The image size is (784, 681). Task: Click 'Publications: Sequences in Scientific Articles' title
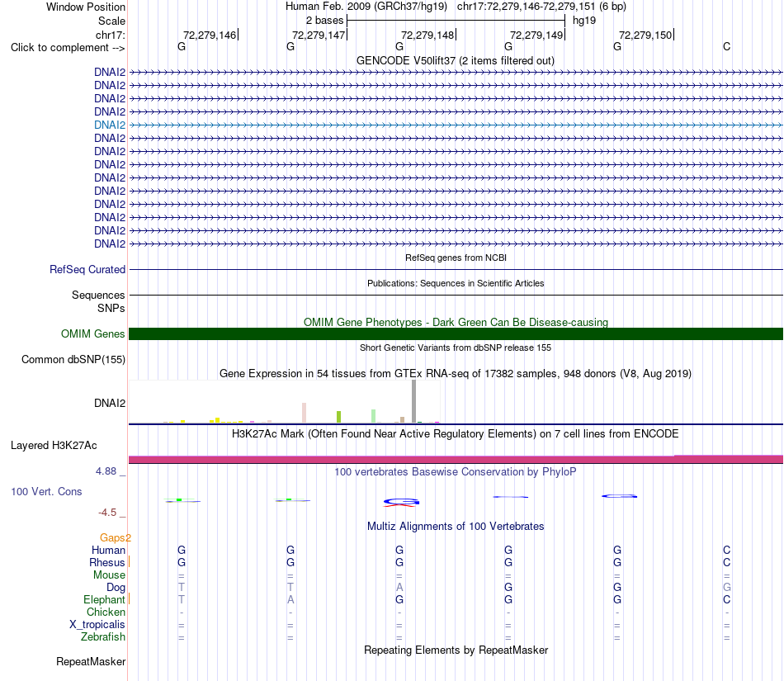click(x=456, y=283)
